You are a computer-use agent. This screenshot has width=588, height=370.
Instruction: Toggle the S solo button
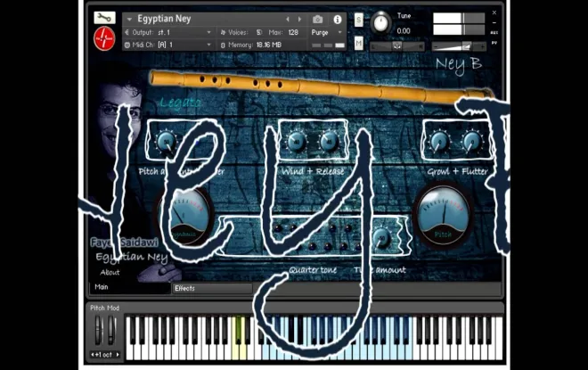359,20
